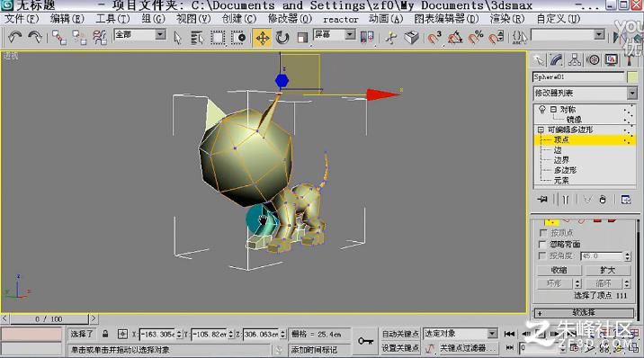Image resolution: width=644 pixels, height=358 pixels.
Task: Select the Select and Link tool
Action: pos(58,38)
